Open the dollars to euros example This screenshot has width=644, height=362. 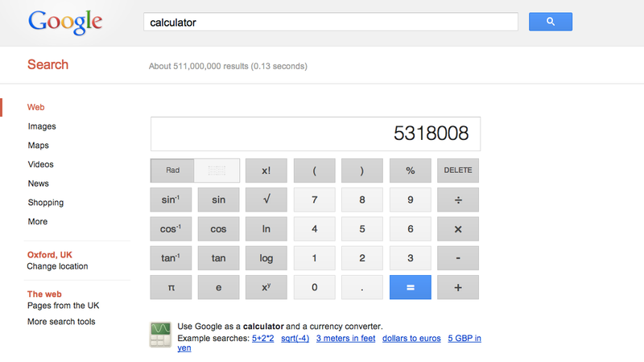coord(411,338)
